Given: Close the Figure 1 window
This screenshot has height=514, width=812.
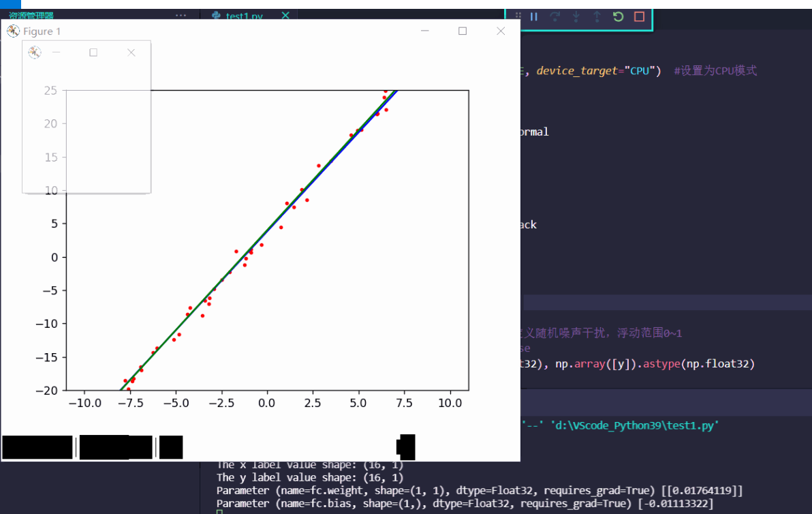Looking at the screenshot, I should coord(501,31).
